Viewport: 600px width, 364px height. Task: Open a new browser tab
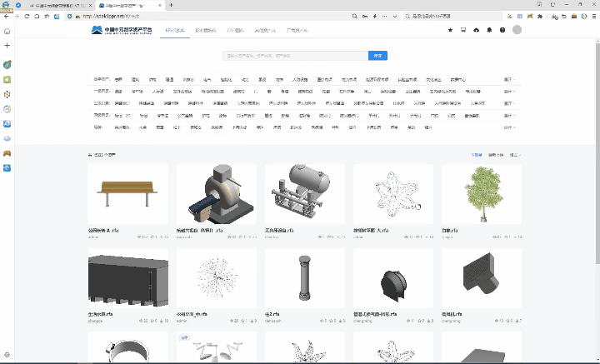[172, 5]
